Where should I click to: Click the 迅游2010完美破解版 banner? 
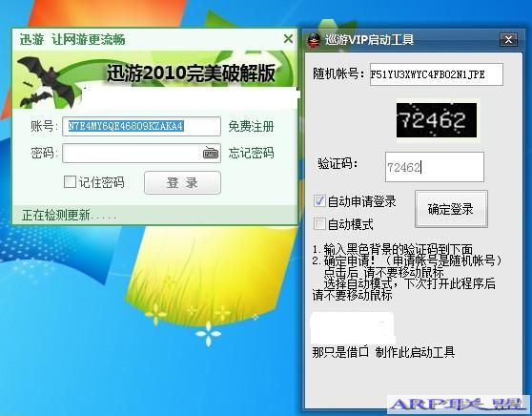click(191, 73)
